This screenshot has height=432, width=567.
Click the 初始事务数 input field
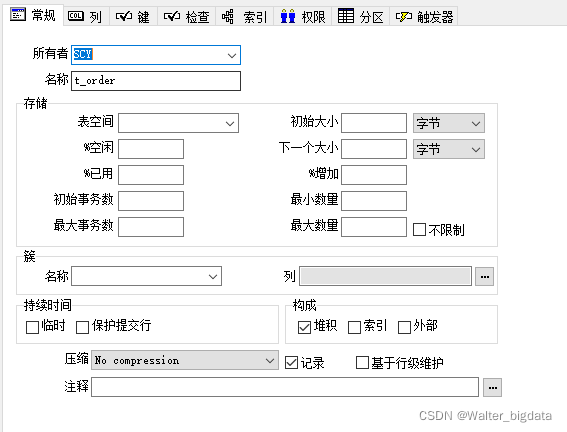coord(151,201)
